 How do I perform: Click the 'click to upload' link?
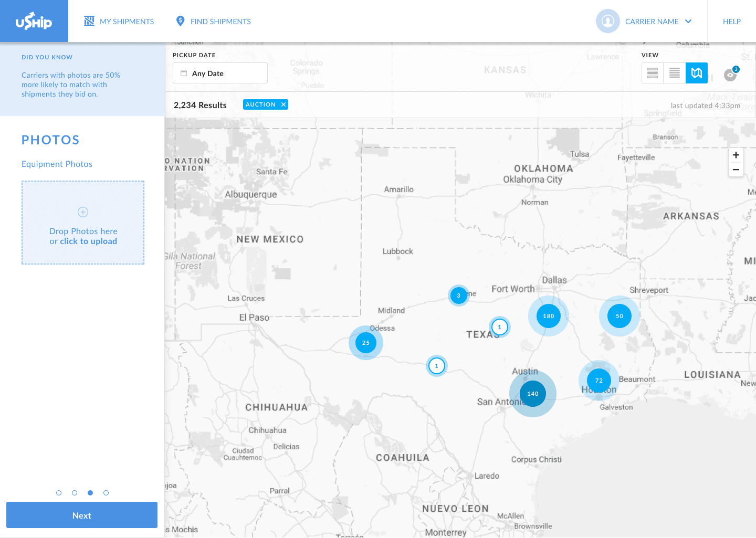click(88, 241)
